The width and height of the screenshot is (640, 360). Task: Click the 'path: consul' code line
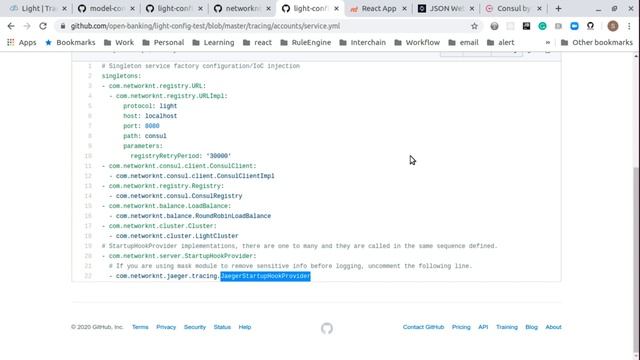[145, 136]
